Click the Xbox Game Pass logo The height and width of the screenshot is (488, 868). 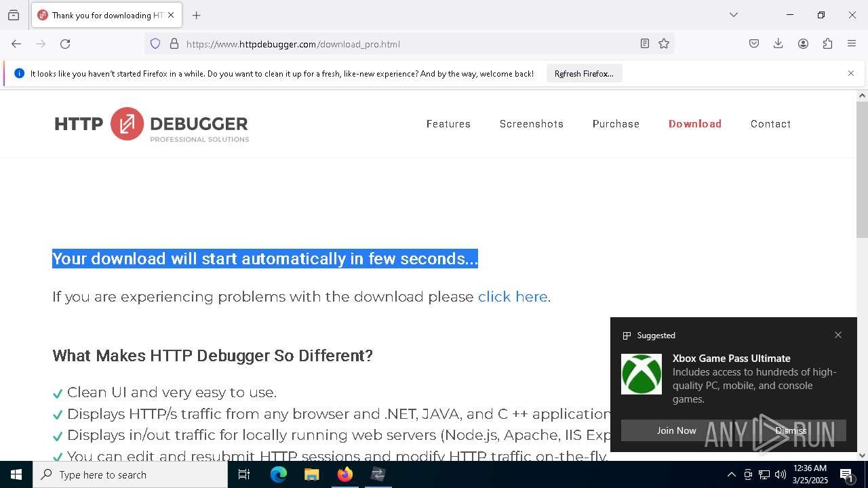pos(642,374)
